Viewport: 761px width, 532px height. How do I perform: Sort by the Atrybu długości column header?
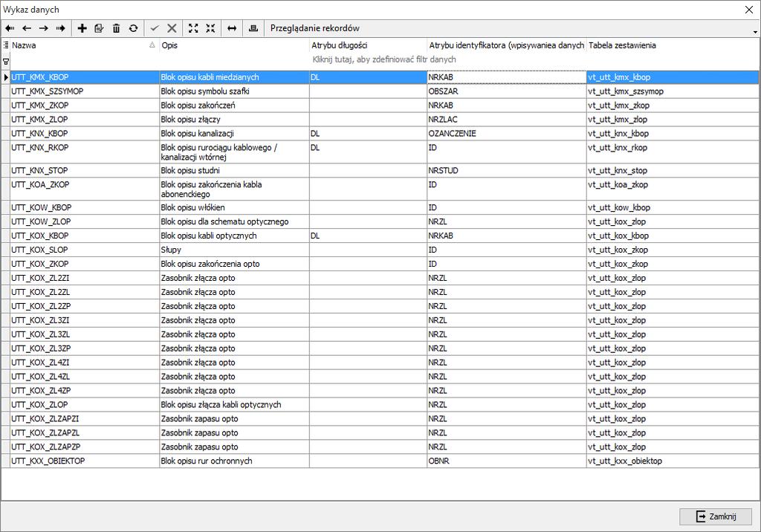click(368, 45)
